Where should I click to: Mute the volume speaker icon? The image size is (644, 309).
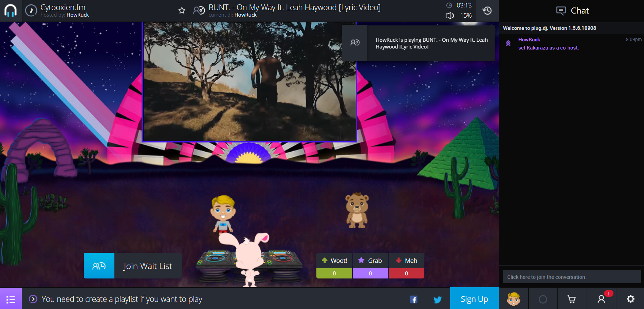click(450, 16)
